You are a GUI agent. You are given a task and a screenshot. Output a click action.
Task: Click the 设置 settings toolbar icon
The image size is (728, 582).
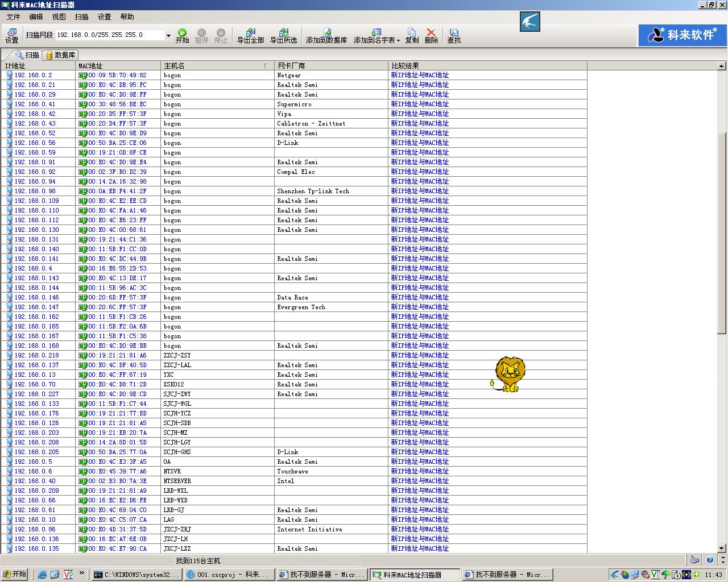12,35
